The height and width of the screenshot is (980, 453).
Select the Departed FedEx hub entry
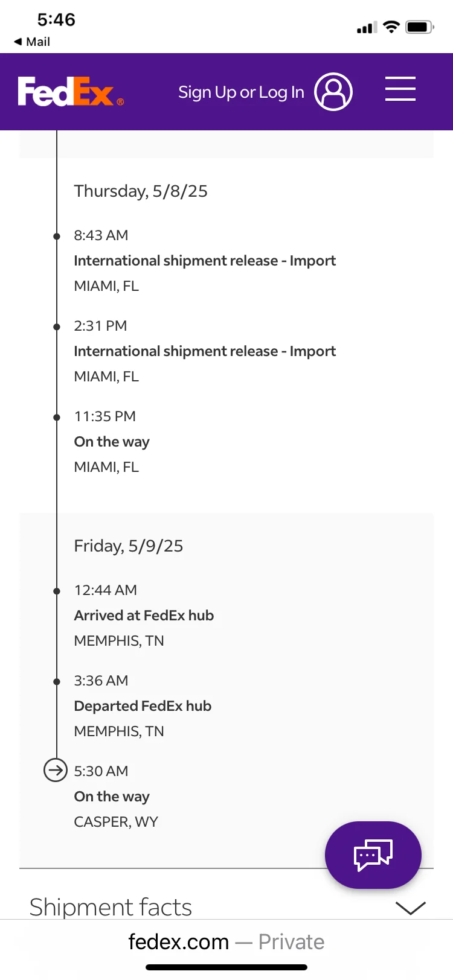143,706
